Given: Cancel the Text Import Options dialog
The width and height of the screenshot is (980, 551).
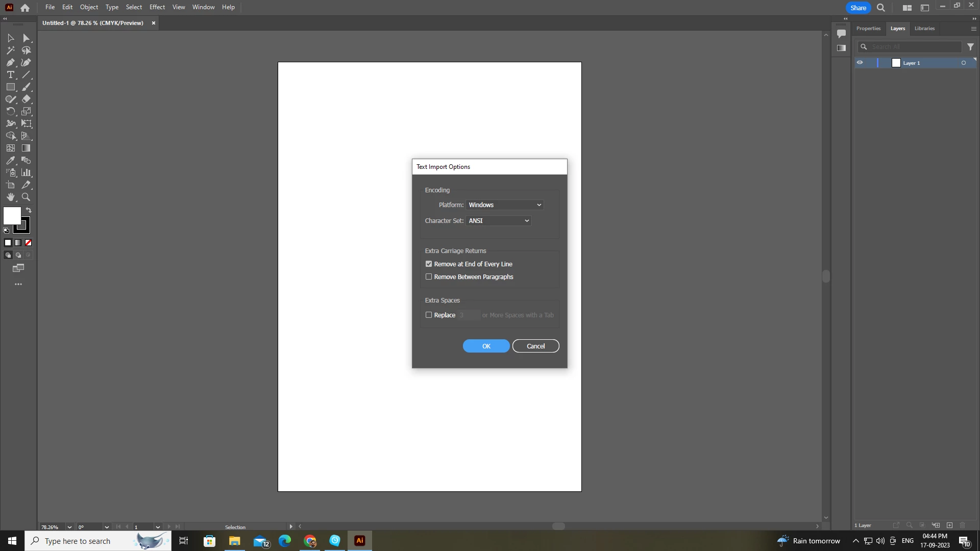Looking at the screenshot, I should tap(535, 346).
